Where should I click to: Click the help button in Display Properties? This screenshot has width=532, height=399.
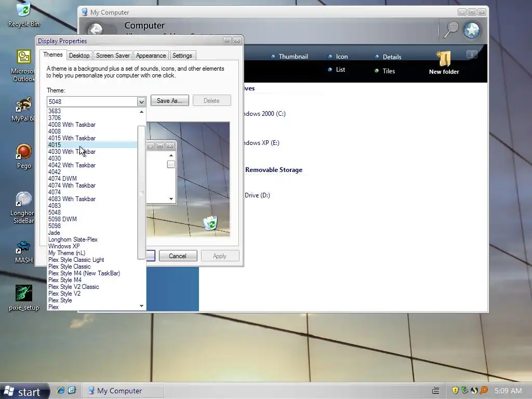click(x=227, y=41)
